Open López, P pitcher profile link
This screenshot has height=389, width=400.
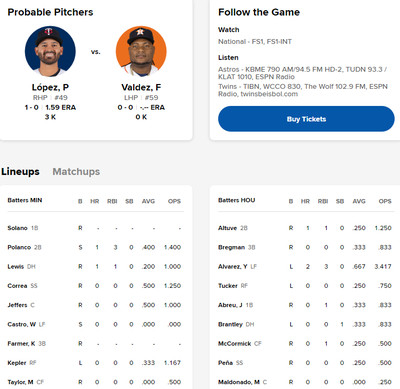click(50, 87)
